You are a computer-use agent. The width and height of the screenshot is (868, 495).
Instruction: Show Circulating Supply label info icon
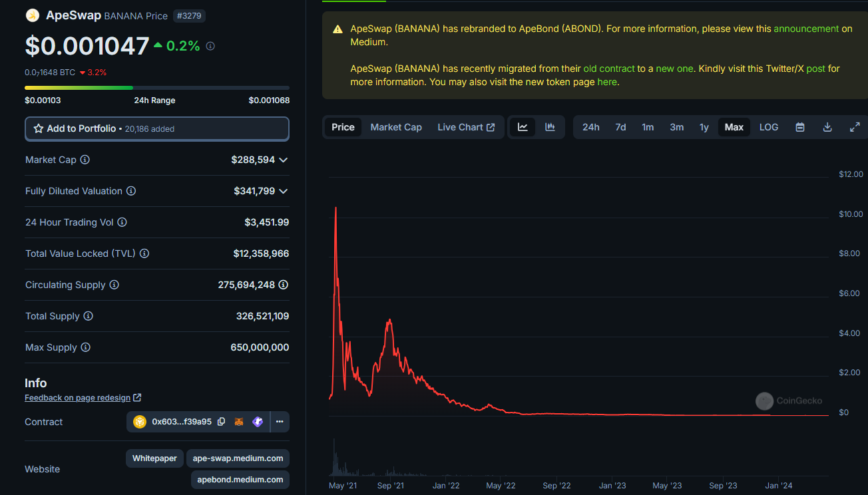tap(114, 285)
